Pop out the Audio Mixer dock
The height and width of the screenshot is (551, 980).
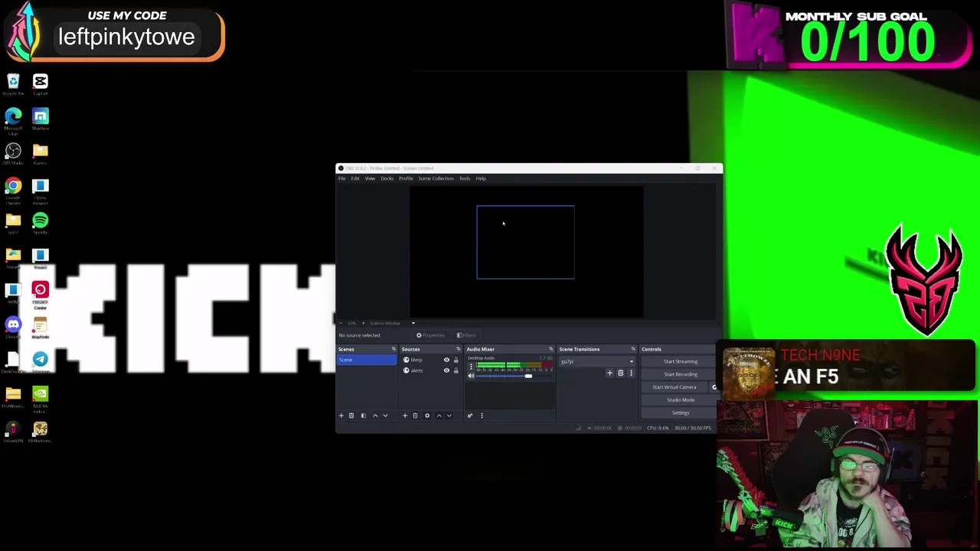point(550,349)
